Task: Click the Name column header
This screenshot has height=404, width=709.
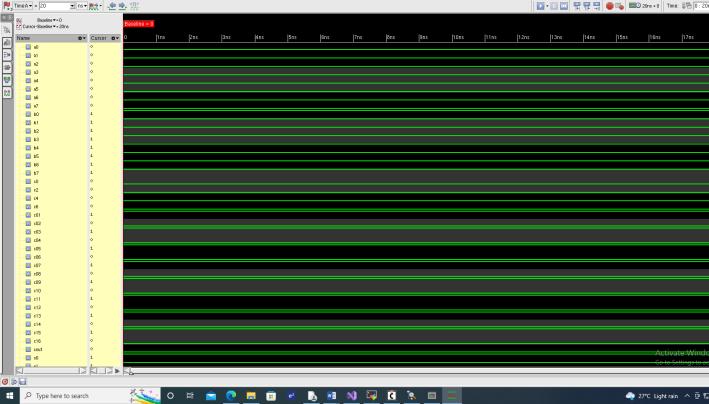Action: (x=51, y=38)
